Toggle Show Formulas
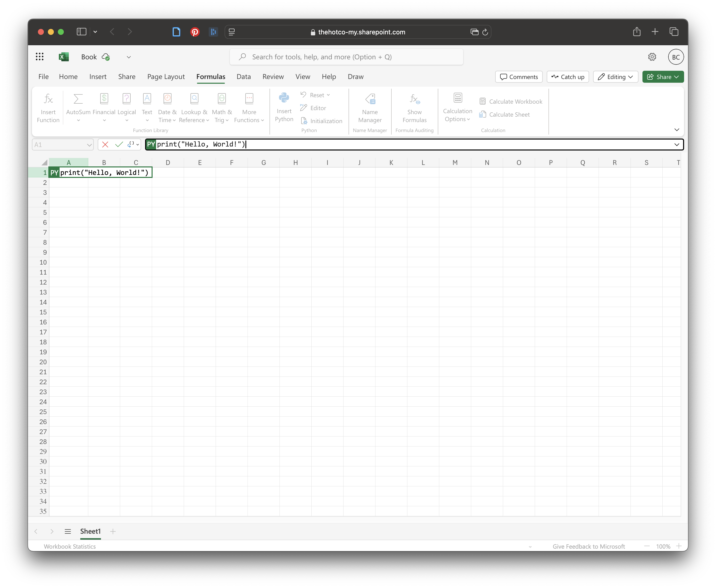 (414, 108)
